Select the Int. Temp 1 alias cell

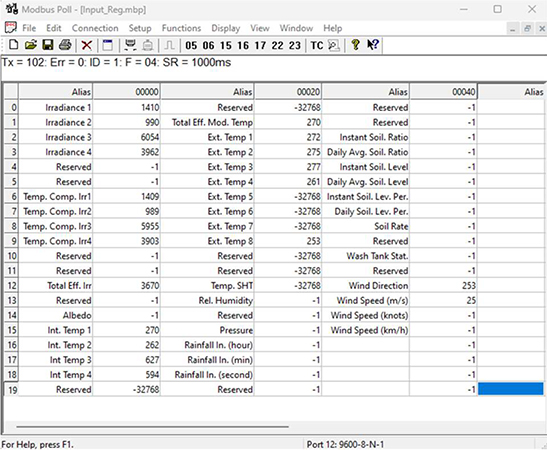pos(56,330)
